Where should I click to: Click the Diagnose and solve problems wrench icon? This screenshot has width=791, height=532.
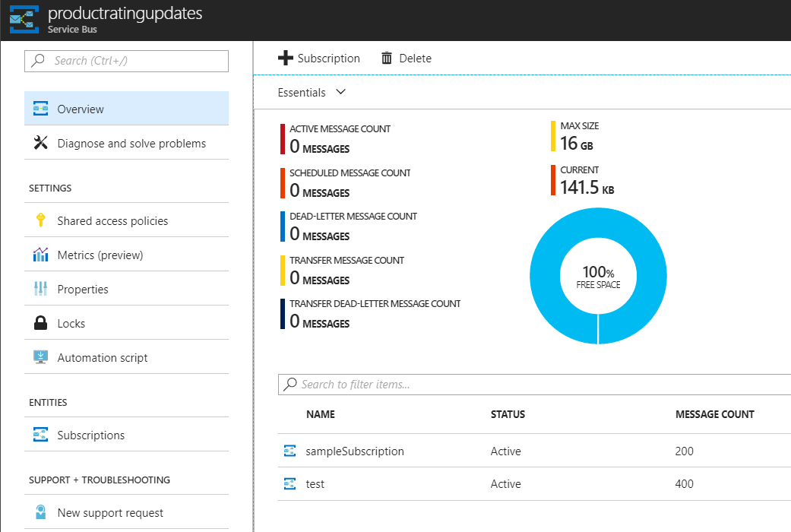click(40, 143)
